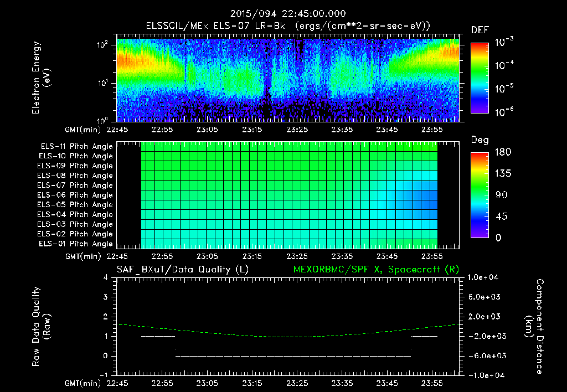
Task: Click 23:05 tick under the spectrogram
Action: (207, 130)
